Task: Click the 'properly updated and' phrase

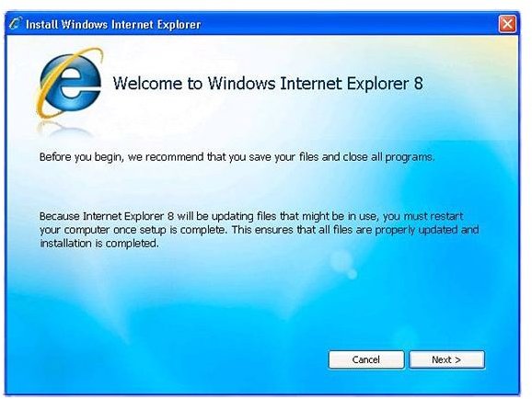Action: point(427,230)
